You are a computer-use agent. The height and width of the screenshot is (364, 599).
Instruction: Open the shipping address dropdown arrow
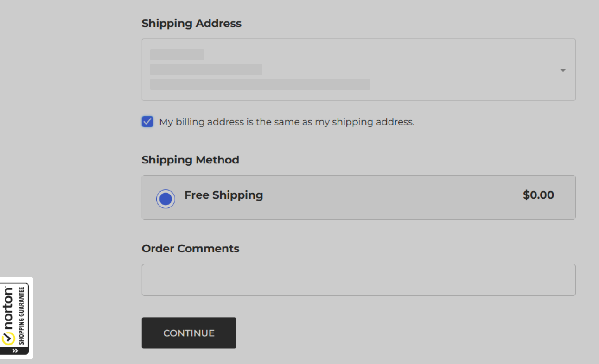click(563, 70)
